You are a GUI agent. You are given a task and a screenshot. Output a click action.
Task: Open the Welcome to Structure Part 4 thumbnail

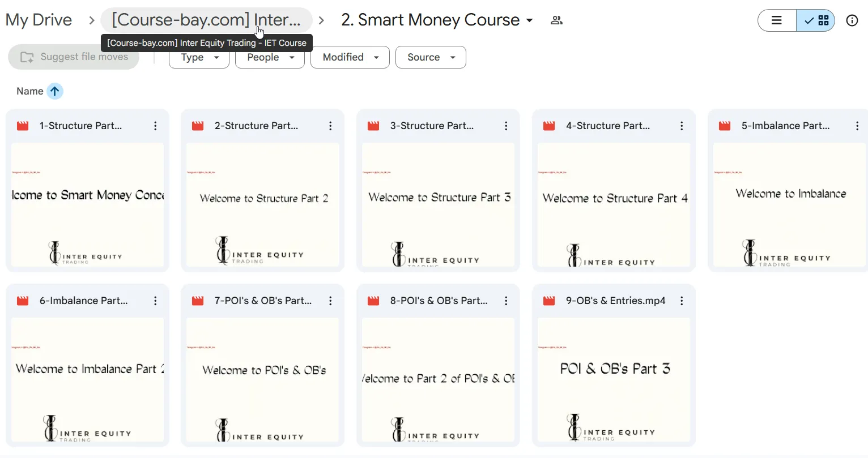coord(614,205)
